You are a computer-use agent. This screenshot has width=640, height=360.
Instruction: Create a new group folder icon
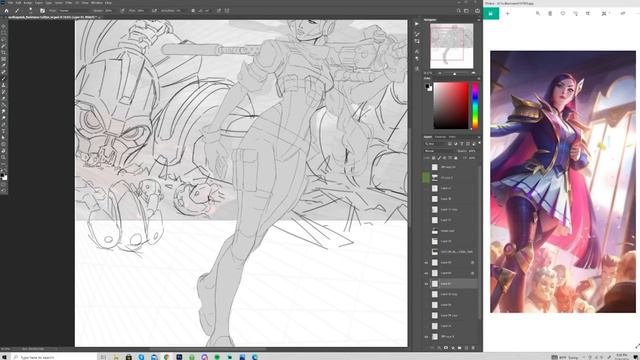coord(460,348)
